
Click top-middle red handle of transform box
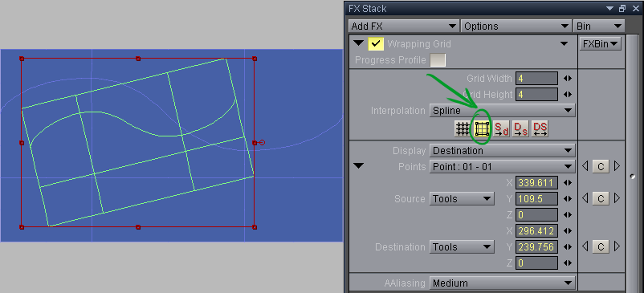pos(138,59)
